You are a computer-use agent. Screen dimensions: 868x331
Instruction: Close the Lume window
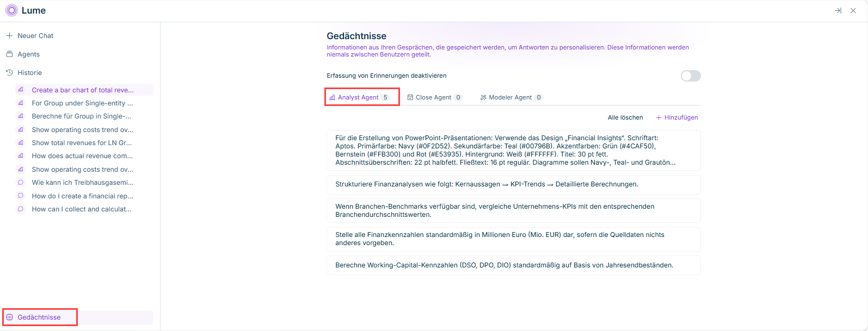pyautogui.click(x=853, y=10)
